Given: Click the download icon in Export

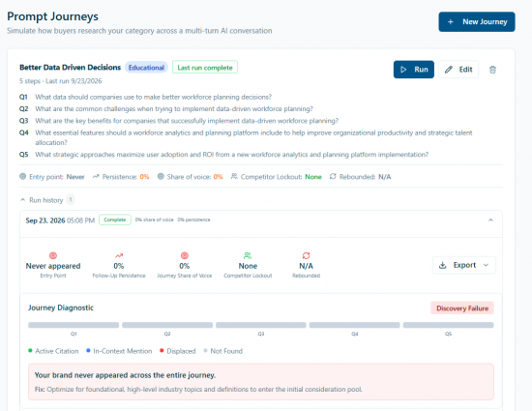Looking at the screenshot, I should (442, 265).
